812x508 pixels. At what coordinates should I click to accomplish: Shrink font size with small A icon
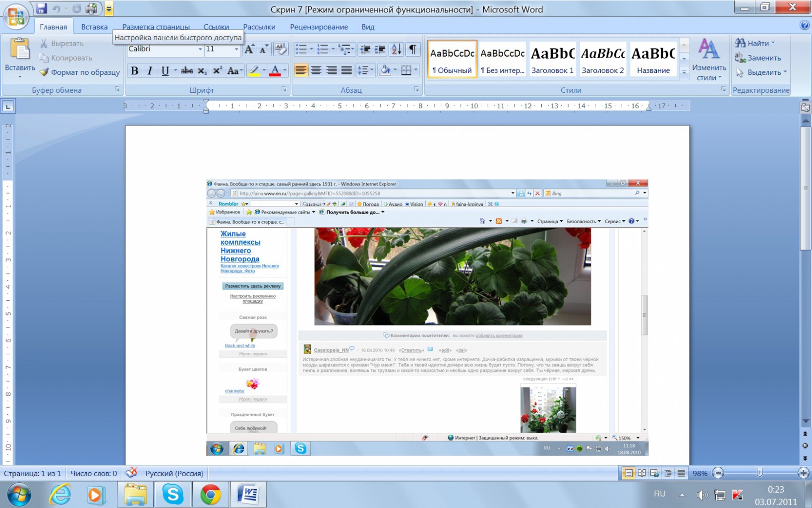click(x=264, y=49)
